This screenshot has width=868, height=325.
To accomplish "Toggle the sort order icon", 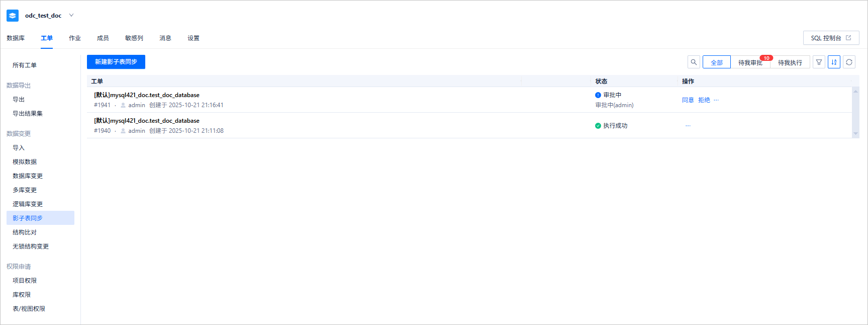I will (834, 62).
